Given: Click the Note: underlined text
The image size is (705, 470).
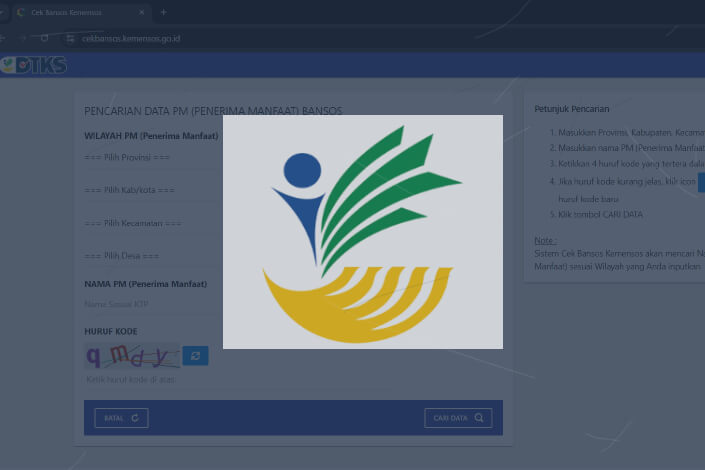Looking at the screenshot, I should point(545,241).
